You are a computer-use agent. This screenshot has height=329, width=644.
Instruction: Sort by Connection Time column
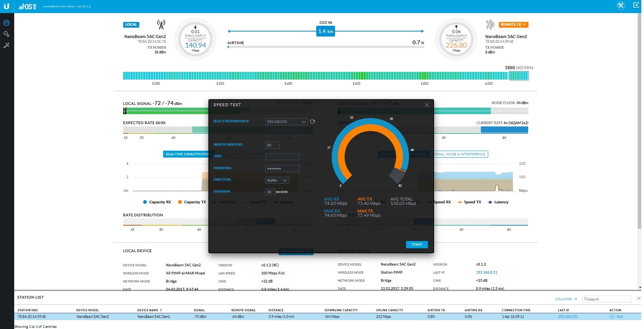(x=516, y=310)
